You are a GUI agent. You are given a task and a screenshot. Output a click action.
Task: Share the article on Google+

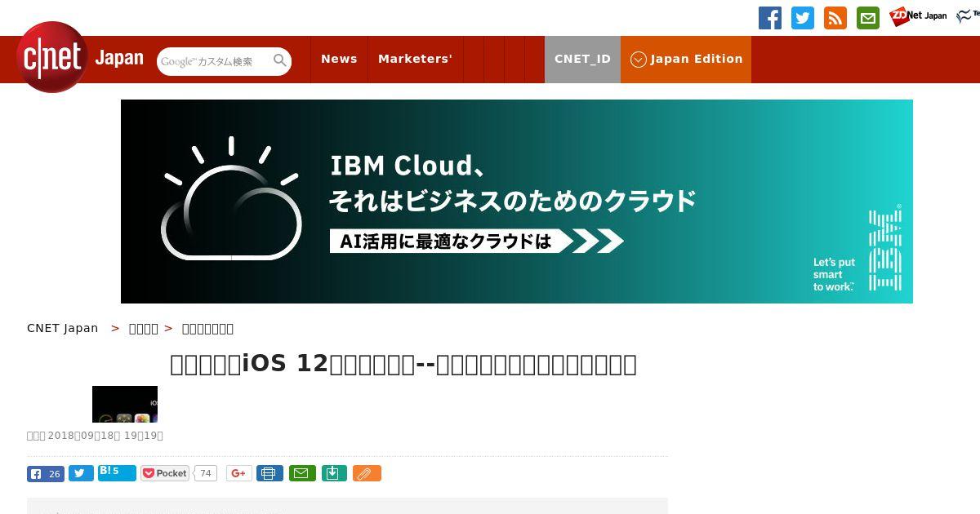tap(239, 473)
